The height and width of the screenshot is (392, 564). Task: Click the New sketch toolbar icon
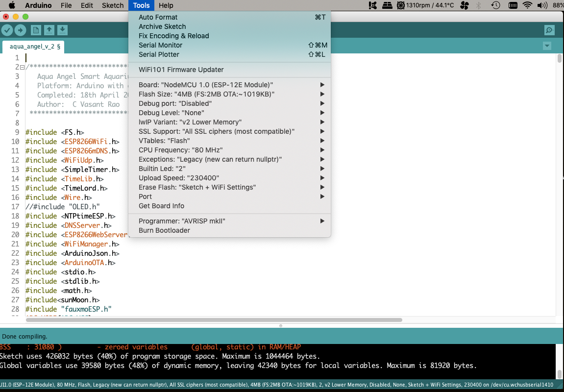coord(36,30)
